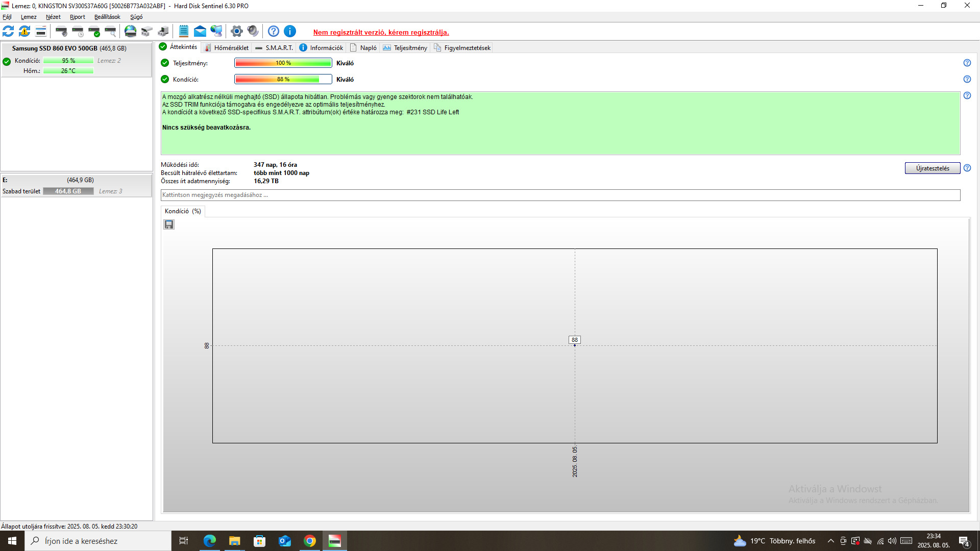Click the refresh with warning sign icon

pos(24,32)
